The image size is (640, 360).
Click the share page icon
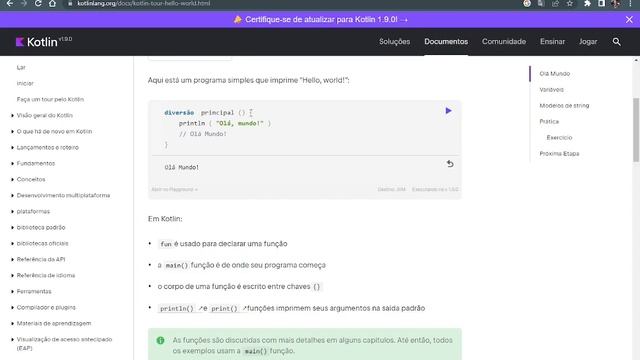click(x=555, y=3)
